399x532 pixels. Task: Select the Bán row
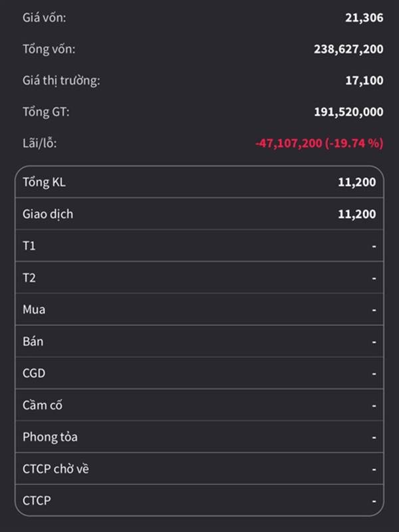point(199,341)
